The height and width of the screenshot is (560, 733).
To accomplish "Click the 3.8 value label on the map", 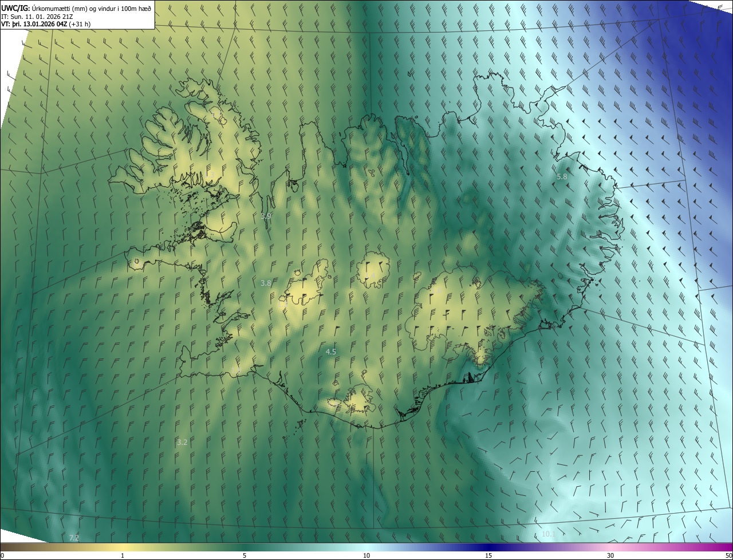I will click(x=266, y=283).
